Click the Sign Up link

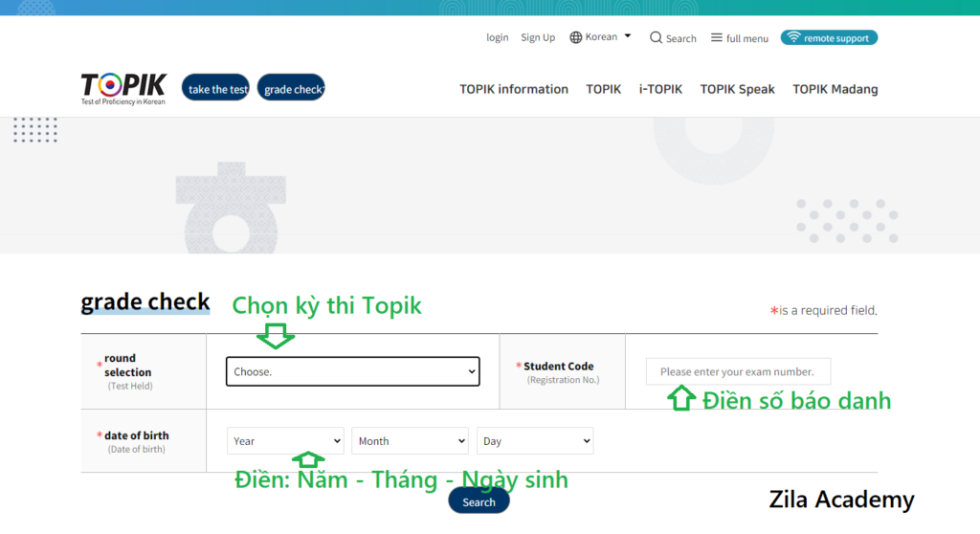538,37
